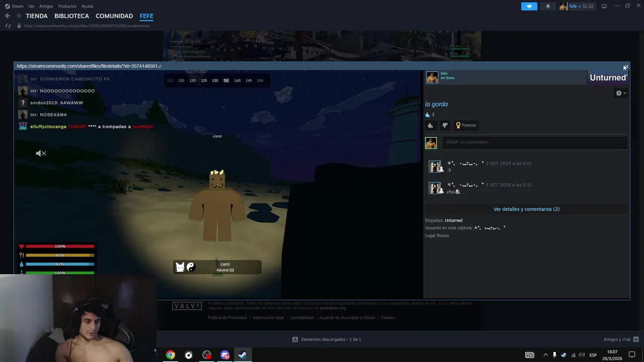This screenshot has height=362, width=644.
Task: Click the Premiar award button
Action: tap(466, 125)
